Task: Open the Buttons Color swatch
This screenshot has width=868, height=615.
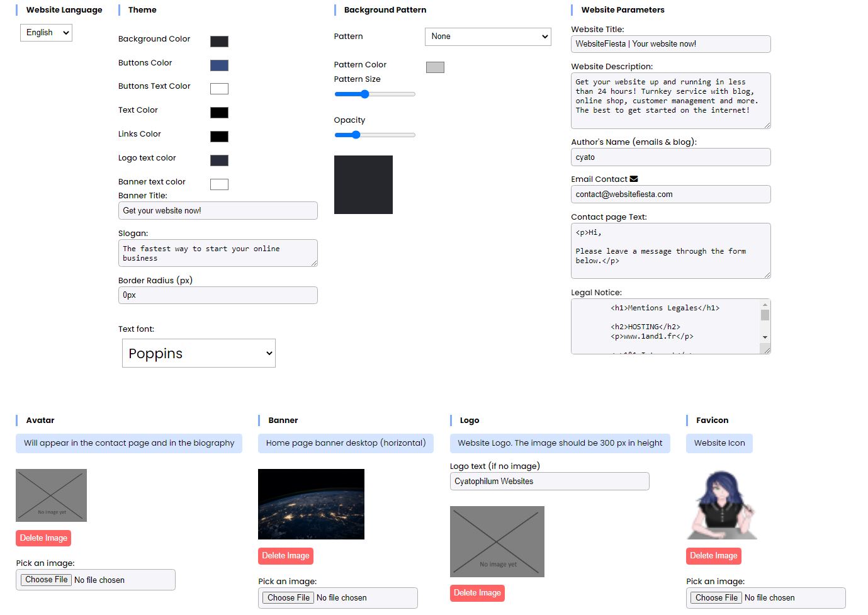Action: 219,65
